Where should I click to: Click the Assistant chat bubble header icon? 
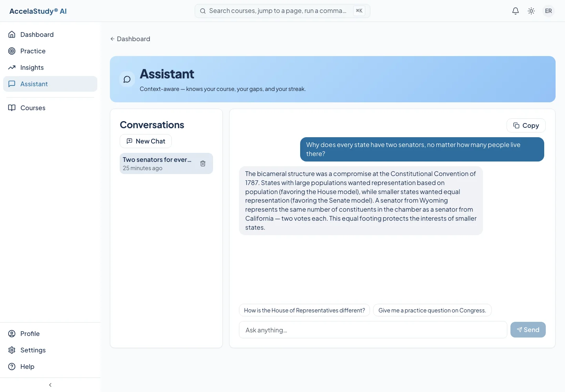(x=127, y=79)
